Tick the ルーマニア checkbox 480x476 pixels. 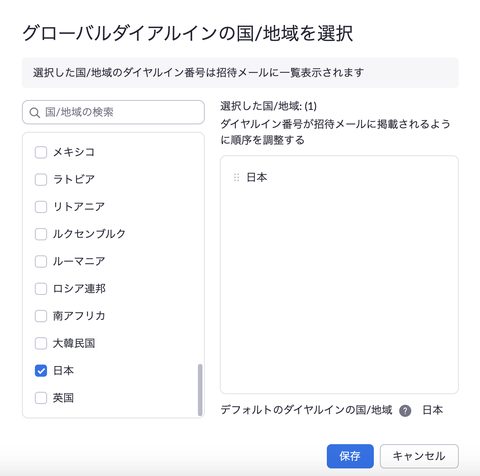41,262
